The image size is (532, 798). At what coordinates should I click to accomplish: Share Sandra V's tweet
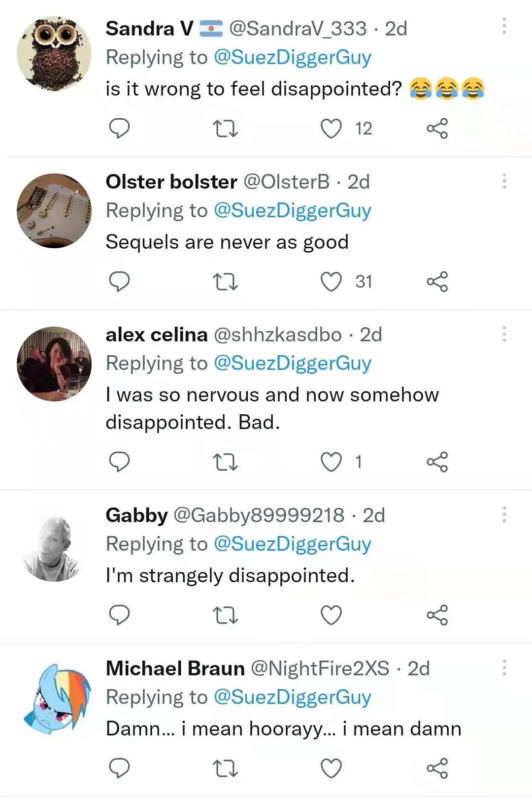pyautogui.click(x=437, y=129)
